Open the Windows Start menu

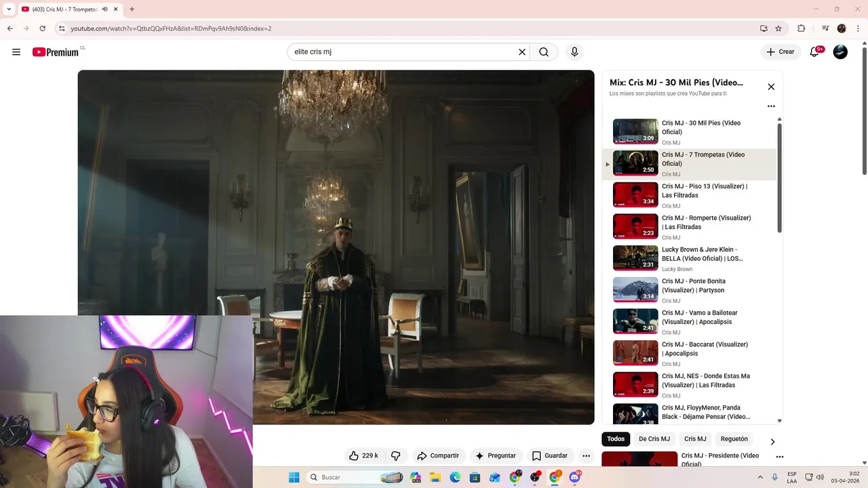tap(294, 477)
